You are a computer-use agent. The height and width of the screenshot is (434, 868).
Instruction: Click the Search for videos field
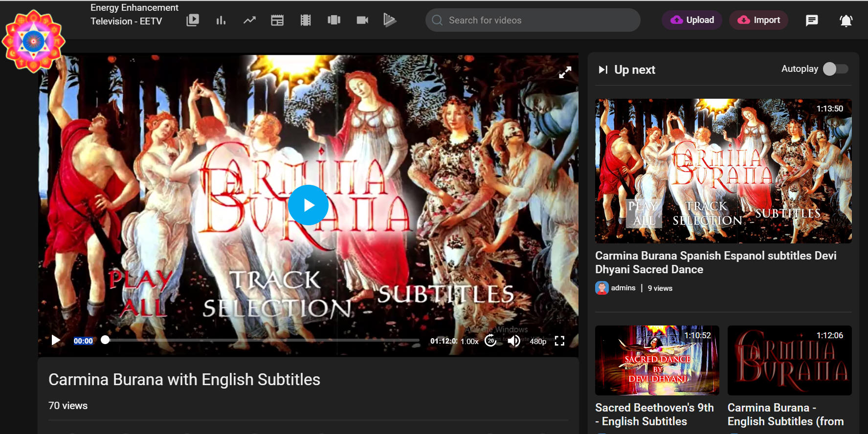[533, 20]
